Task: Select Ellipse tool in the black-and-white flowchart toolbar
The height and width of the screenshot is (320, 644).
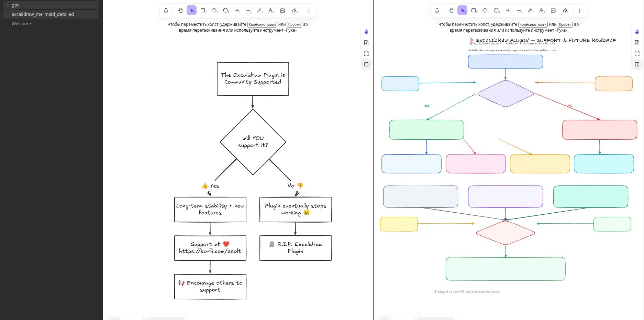Action: tap(226, 11)
